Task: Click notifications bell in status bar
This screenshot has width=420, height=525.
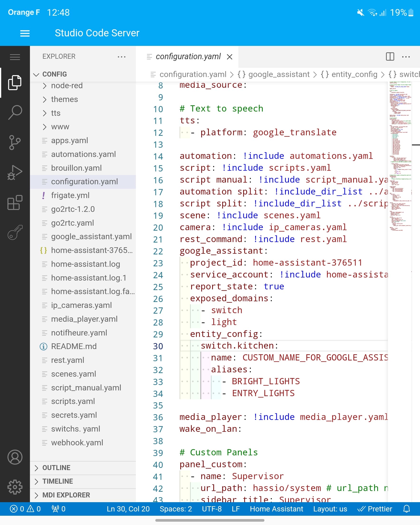Action: pyautogui.click(x=407, y=509)
